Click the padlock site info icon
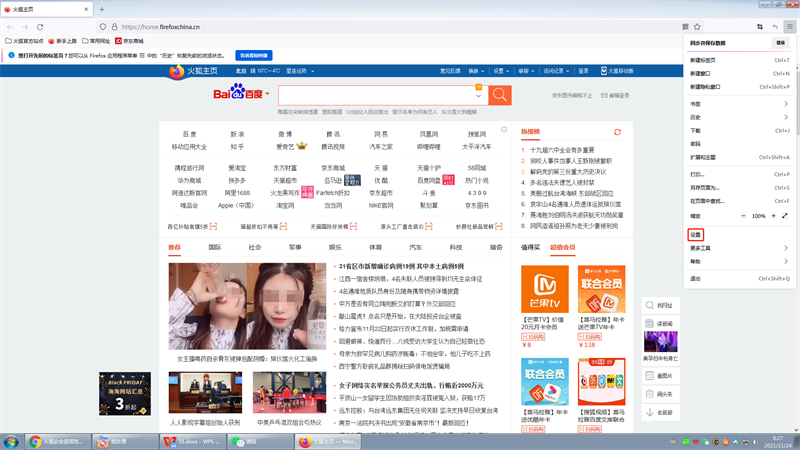 [x=114, y=27]
